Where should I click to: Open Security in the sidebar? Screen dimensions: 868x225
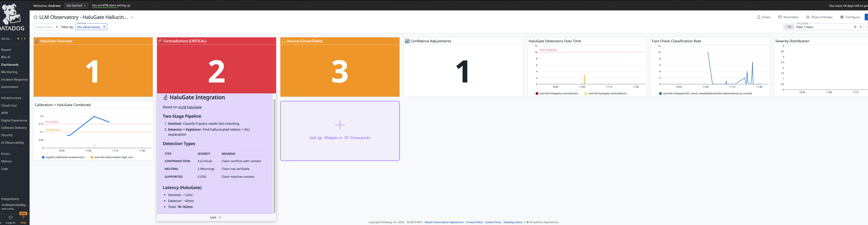[x=7, y=135]
